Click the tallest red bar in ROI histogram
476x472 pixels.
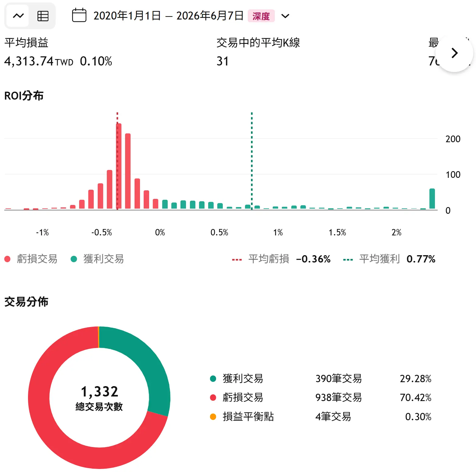coord(119,166)
